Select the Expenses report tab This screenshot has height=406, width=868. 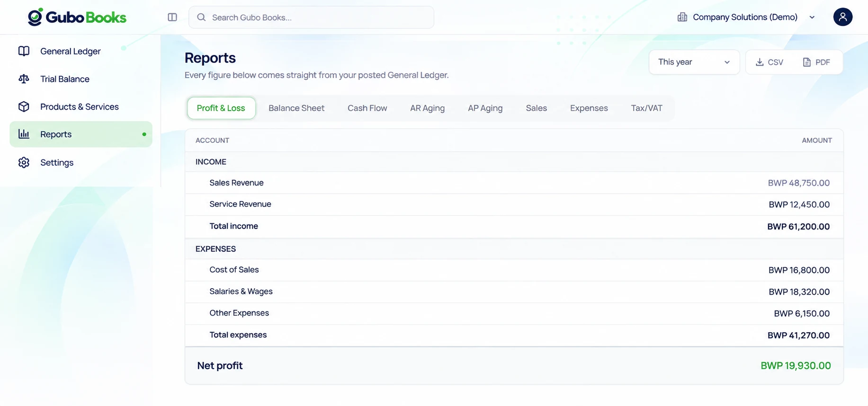coord(589,108)
